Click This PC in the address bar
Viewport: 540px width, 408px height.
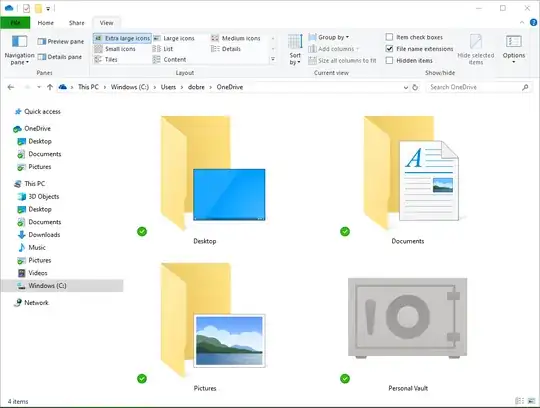(x=88, y=87)
